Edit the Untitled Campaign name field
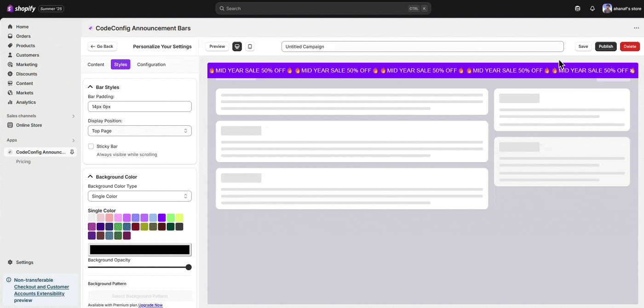Viewport: 644px width, 308px height. [x=422, y=46]
